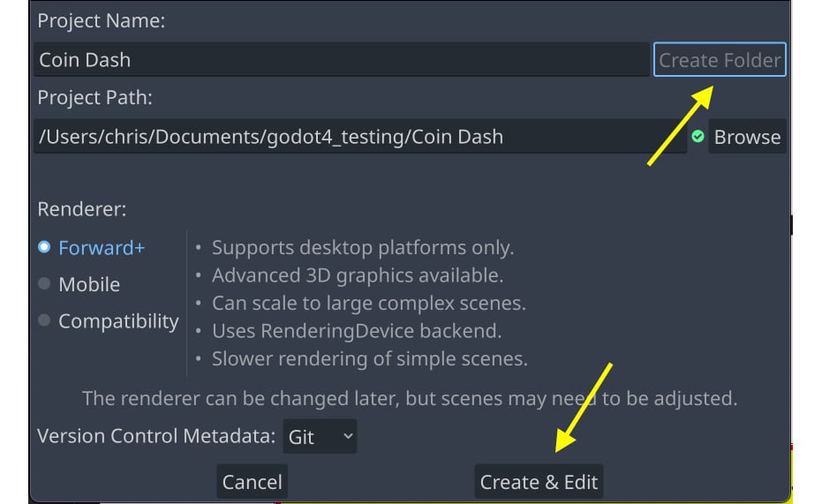Image resolution: width=822 pixels, height=504 pixels.
Task: Click "Supports desktop platforms only." description line
Action: pos(362,247)
